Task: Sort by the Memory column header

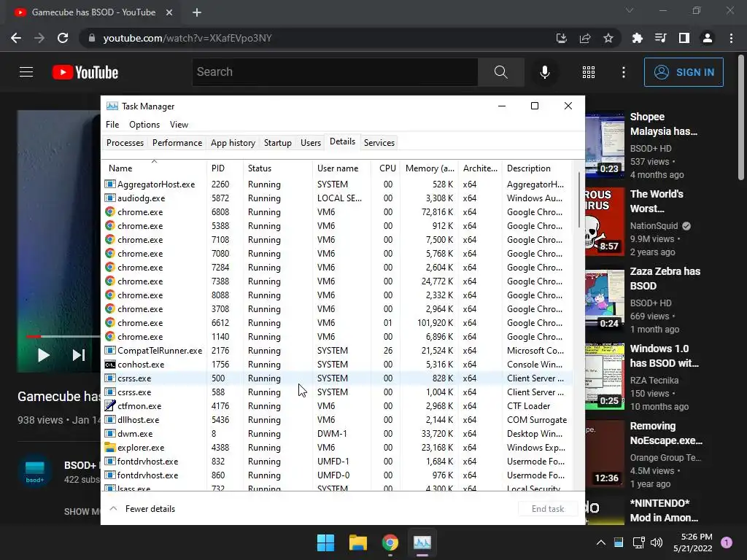Action: click(x=429, y=168)
